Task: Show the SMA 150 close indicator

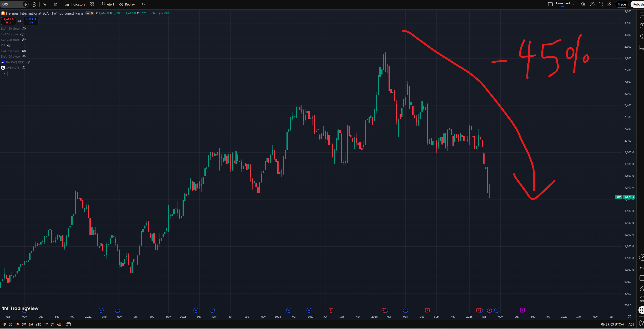Action: 24,29
